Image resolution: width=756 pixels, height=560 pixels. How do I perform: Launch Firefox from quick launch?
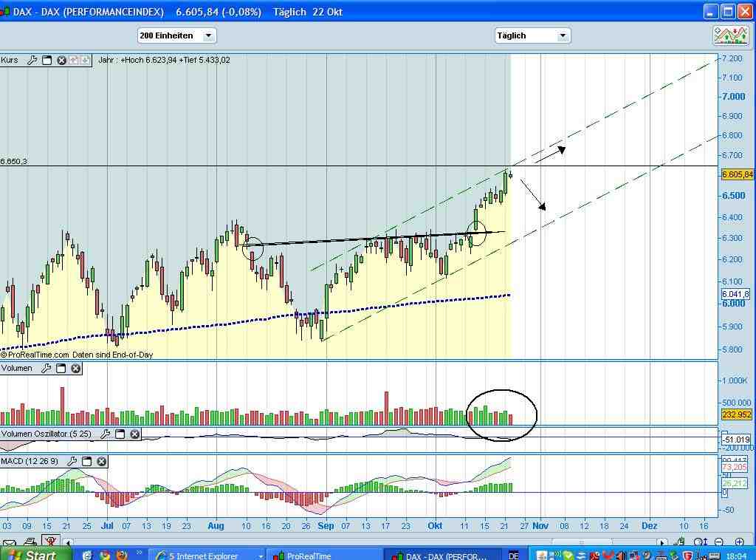point(122,555)
